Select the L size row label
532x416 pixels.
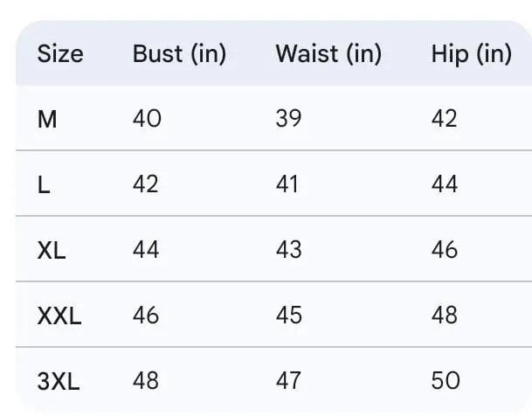(x=43, y=184)
